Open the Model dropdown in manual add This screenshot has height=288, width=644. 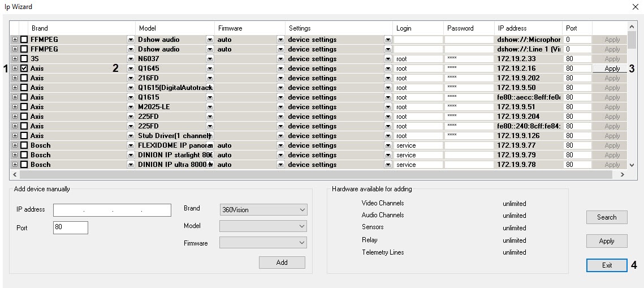coord(263,226)
